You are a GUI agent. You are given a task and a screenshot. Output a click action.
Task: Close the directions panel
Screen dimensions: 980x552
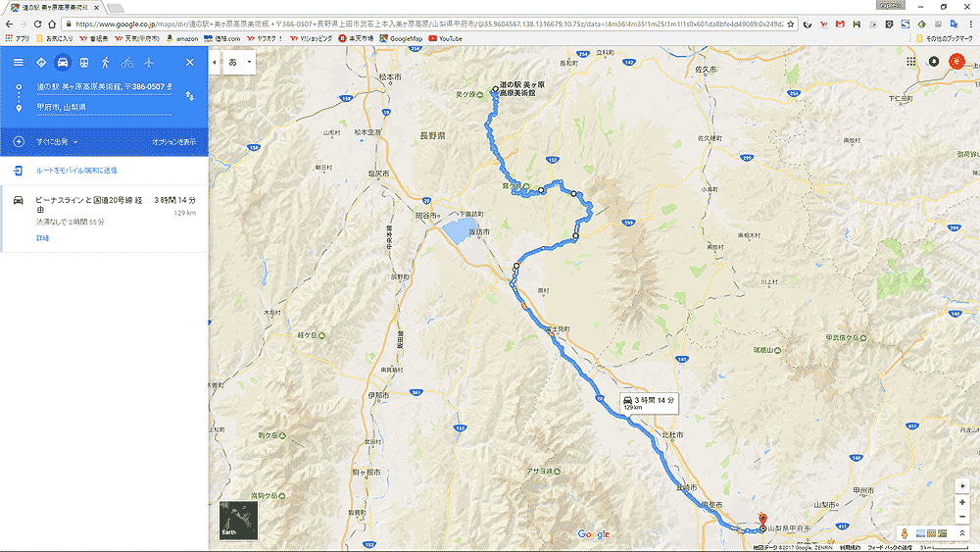(190, 63)
